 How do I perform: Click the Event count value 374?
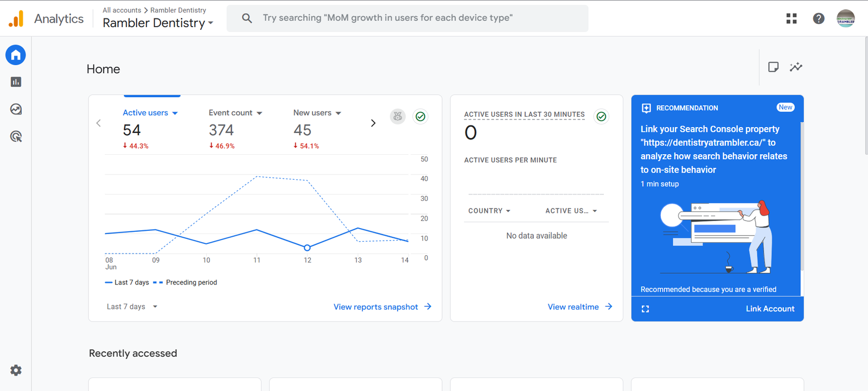[221, 130]
